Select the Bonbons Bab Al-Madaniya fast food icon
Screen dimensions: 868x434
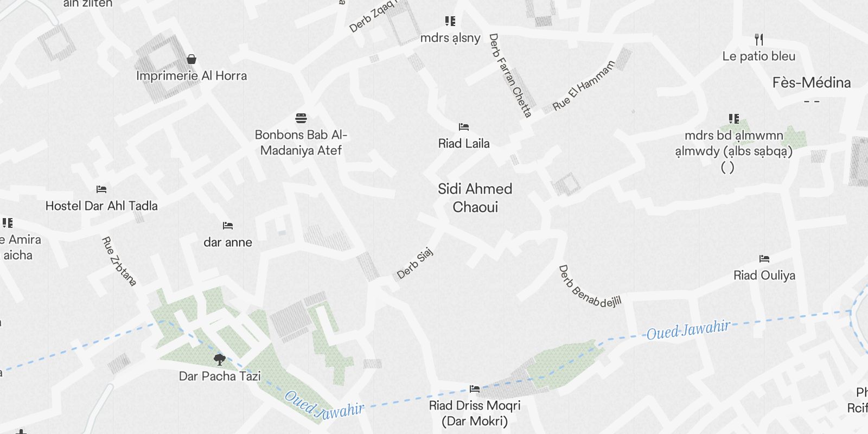[x=301, y=118]
